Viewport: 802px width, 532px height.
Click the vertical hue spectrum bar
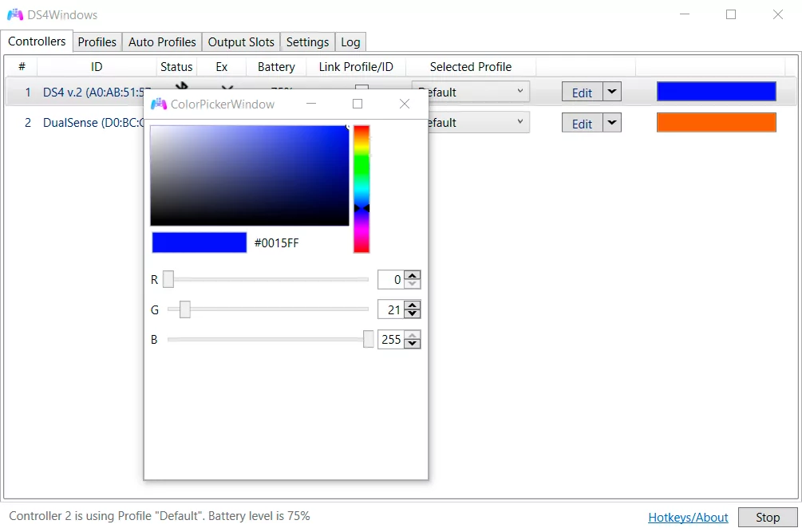(x=361, y=189)
